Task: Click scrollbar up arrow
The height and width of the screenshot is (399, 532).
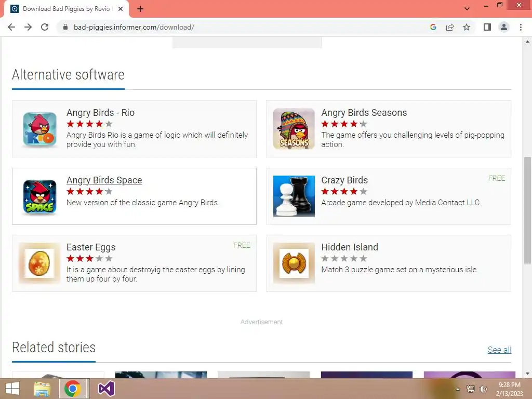Action: click(x=527, y=42)
